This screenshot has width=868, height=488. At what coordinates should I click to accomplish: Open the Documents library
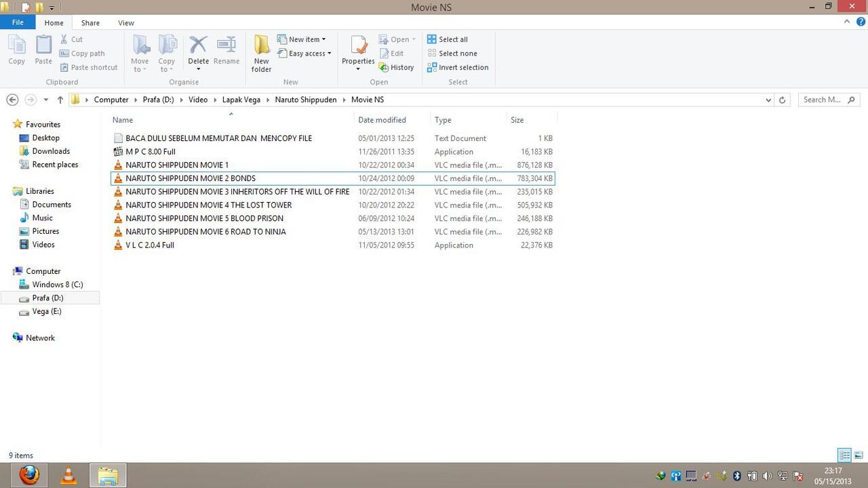coord(52,205)
